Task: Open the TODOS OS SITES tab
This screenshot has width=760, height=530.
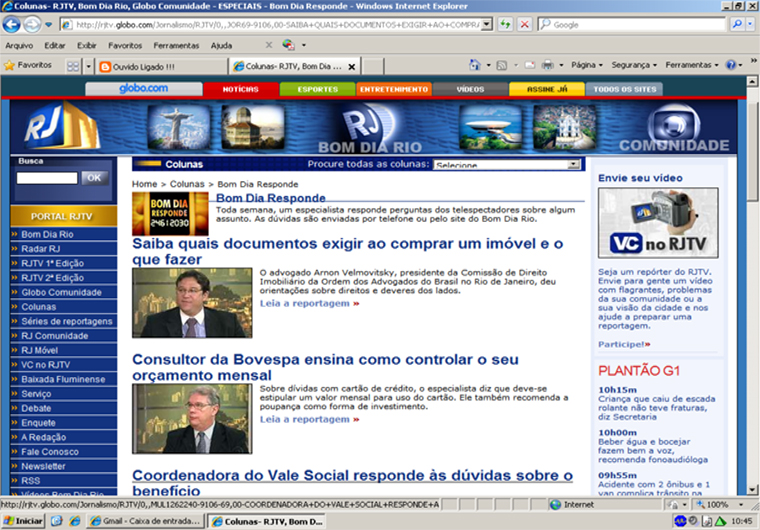Action: click(624, 89)
